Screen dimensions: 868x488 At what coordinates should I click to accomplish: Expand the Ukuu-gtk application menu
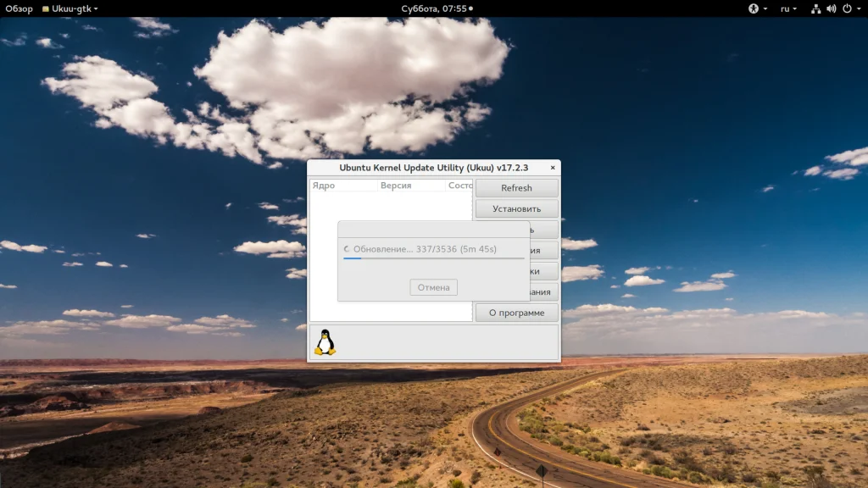click(x=70, y=8)
